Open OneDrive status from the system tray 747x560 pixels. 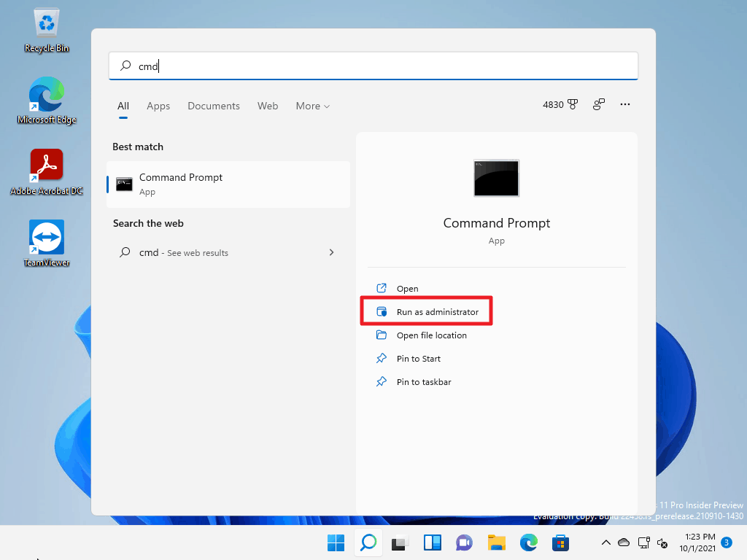tap(624, 542)
